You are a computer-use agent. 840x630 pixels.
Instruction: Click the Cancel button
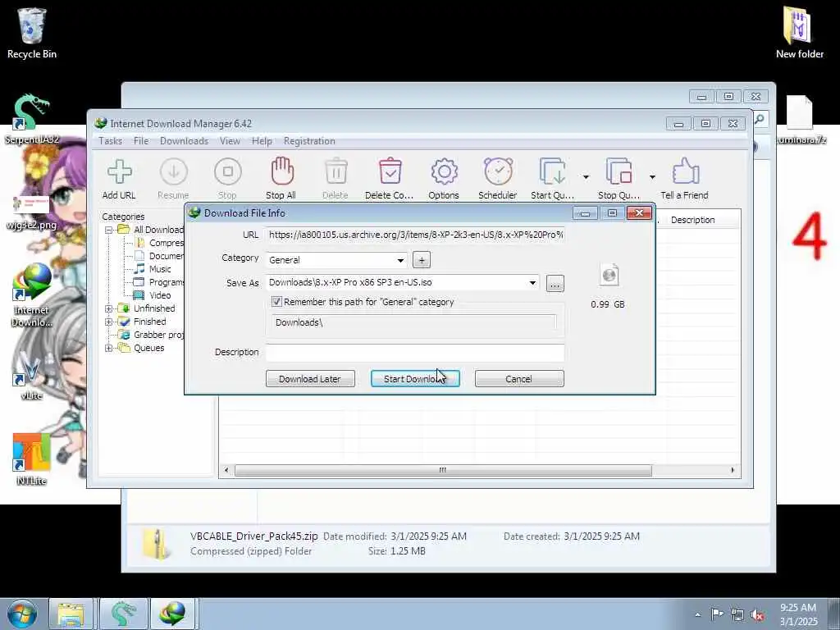coord(519,379)
